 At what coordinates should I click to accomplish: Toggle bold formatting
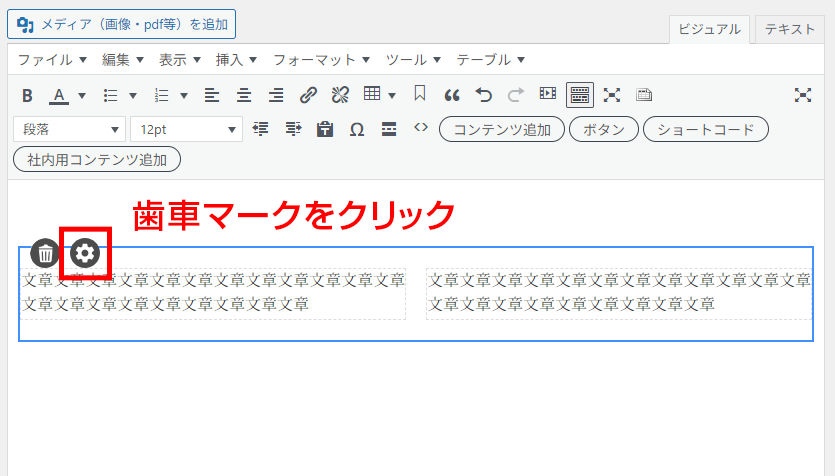click(x=27, y=96)
